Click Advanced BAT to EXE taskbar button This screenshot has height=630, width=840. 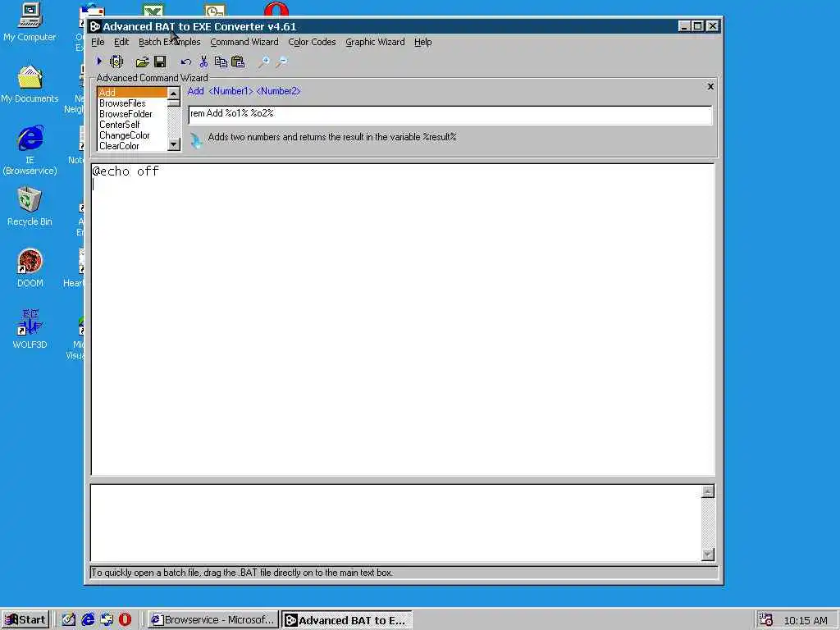tap(347, 620)
